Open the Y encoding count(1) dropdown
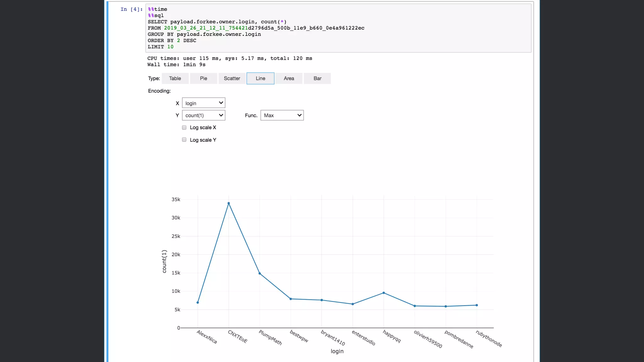644x362 pixels. (203, 115)
